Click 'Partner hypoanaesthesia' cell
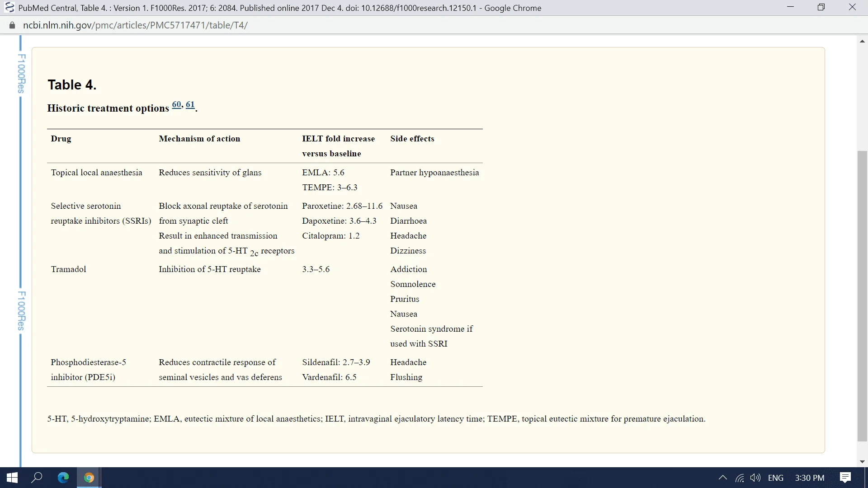Image resolution: width=868 pixels, height=488 pixels. [x=434, y=173]
